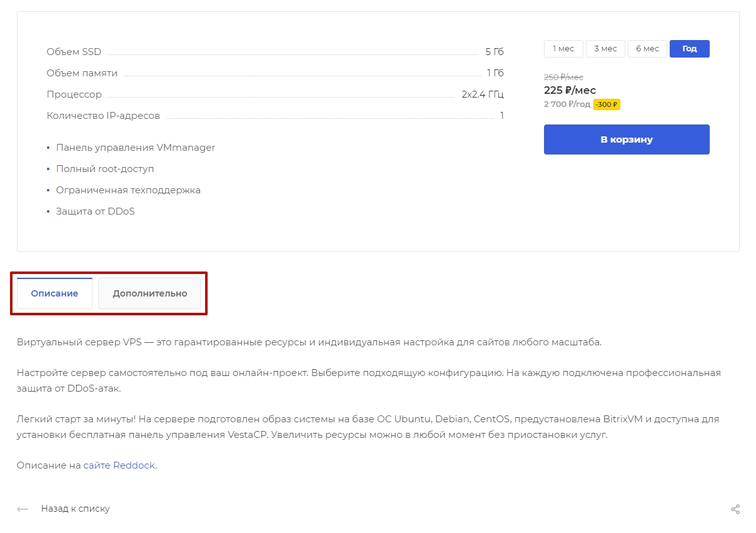Screen dimensions: 756x533
Task: Select the 3 мес billing period
Action: [x=605, y=49]
